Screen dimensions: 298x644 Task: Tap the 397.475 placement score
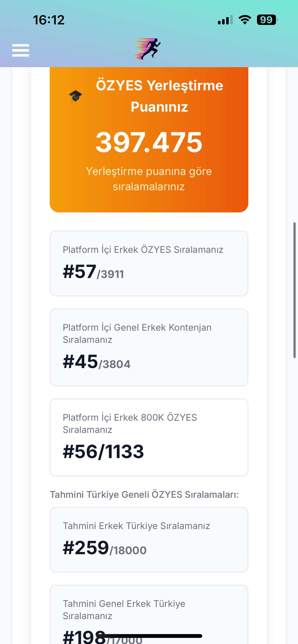149,142
